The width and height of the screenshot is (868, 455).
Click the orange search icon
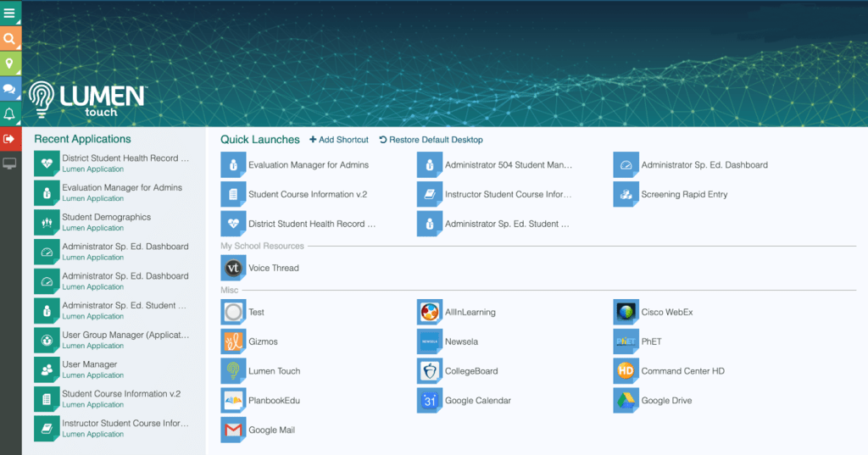point(10,38)
